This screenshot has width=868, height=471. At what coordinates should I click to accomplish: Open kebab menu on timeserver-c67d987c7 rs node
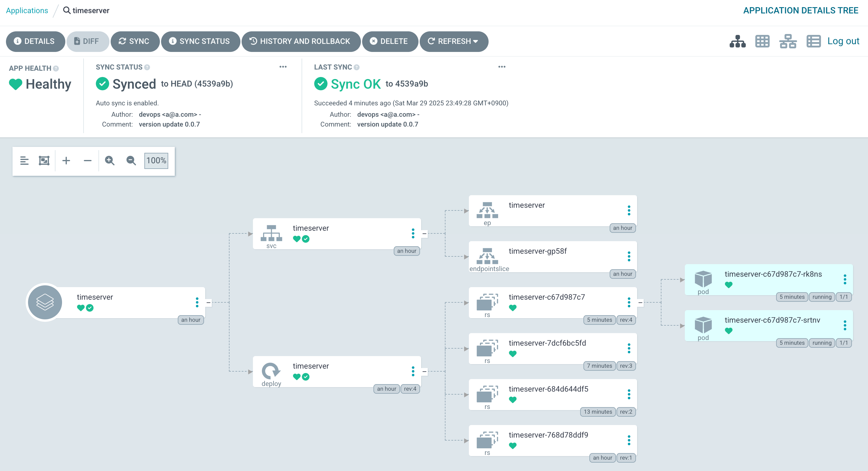629,302
